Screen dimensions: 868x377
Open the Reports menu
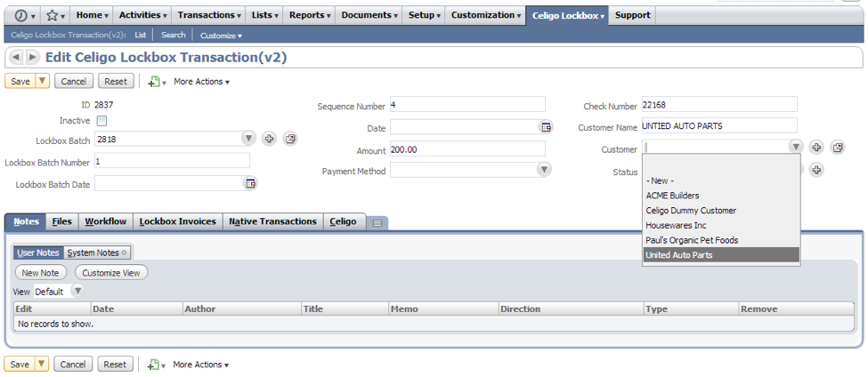(x=310, y=15)
